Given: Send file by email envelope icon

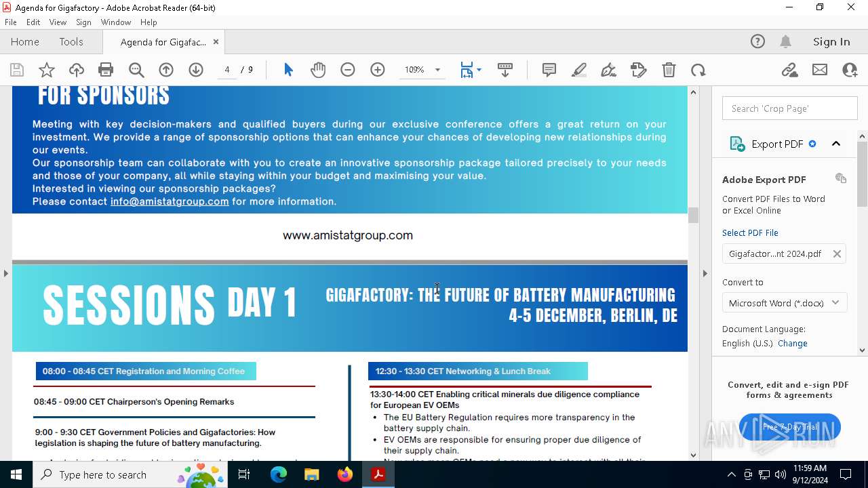Looking at the screenshot, I should [820, 70].
